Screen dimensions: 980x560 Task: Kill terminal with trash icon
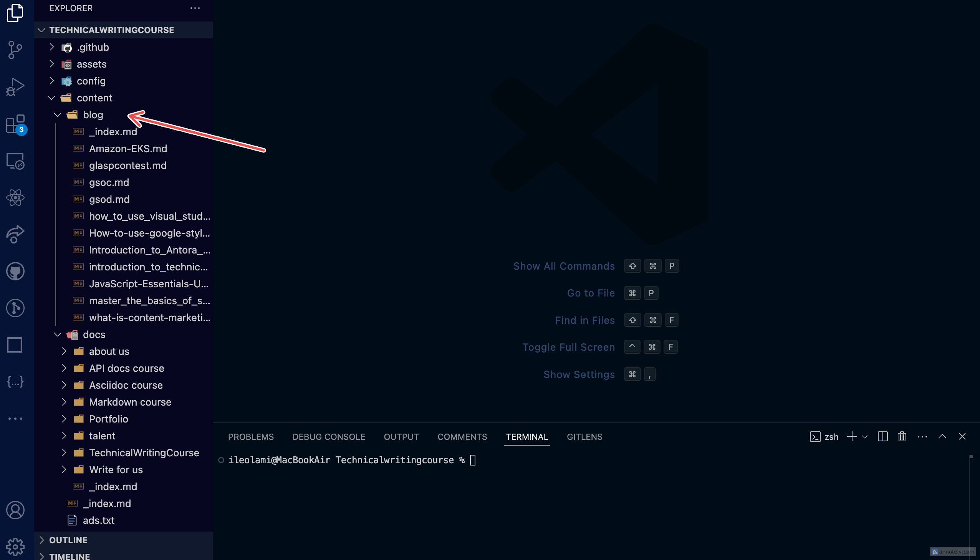[x=902, y=436]
